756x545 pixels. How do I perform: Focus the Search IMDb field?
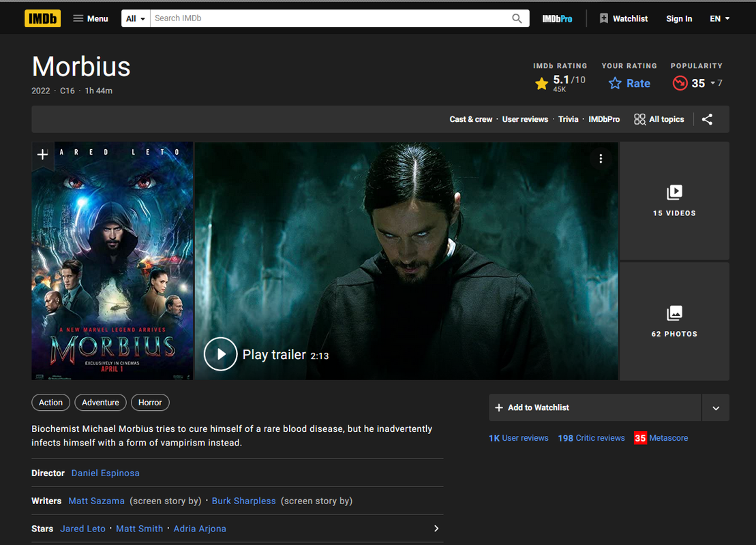[x=329, y=18]
